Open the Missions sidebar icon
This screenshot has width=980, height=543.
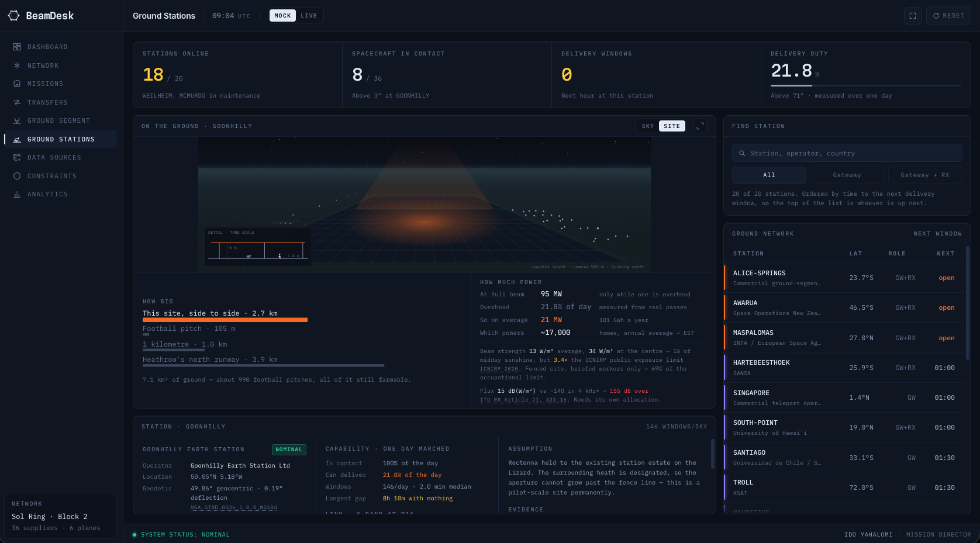(x=17, y=84)
